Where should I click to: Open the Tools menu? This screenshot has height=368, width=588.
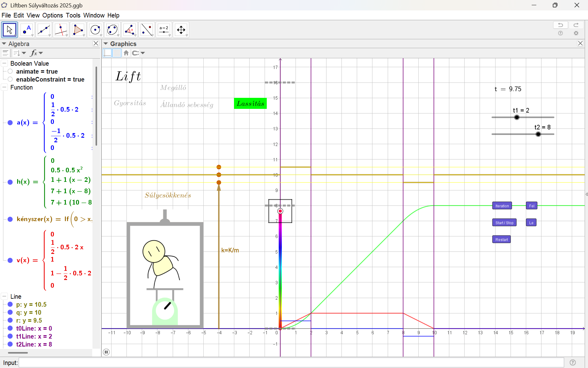73,15
